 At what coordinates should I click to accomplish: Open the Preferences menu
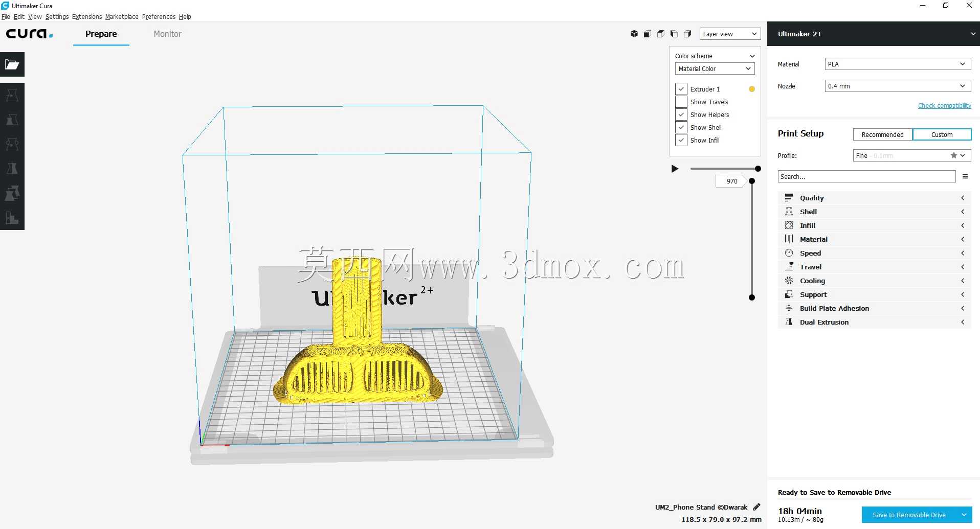click(x=159, y=16)
